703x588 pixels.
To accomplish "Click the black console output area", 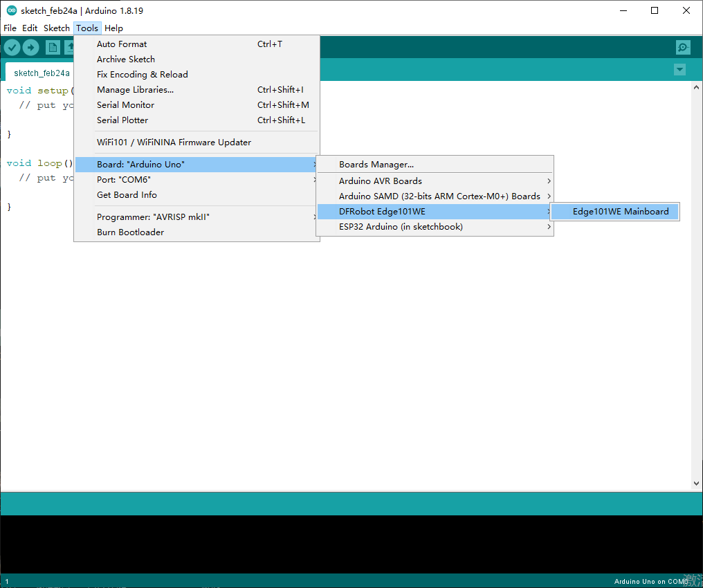I will click(351, 544).
